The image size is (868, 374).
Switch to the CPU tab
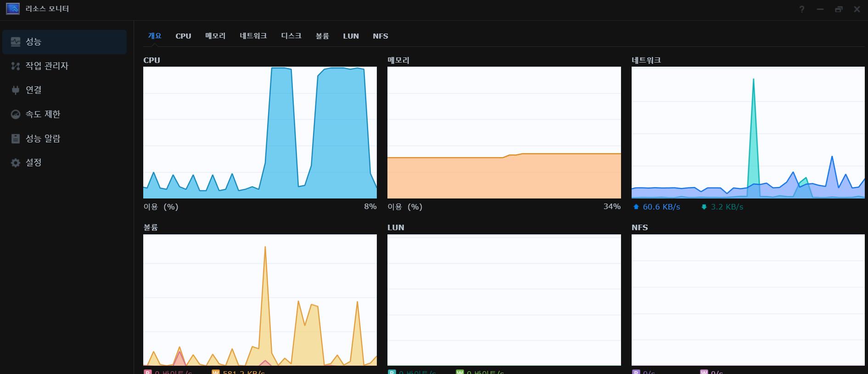(x=183, y=36)
